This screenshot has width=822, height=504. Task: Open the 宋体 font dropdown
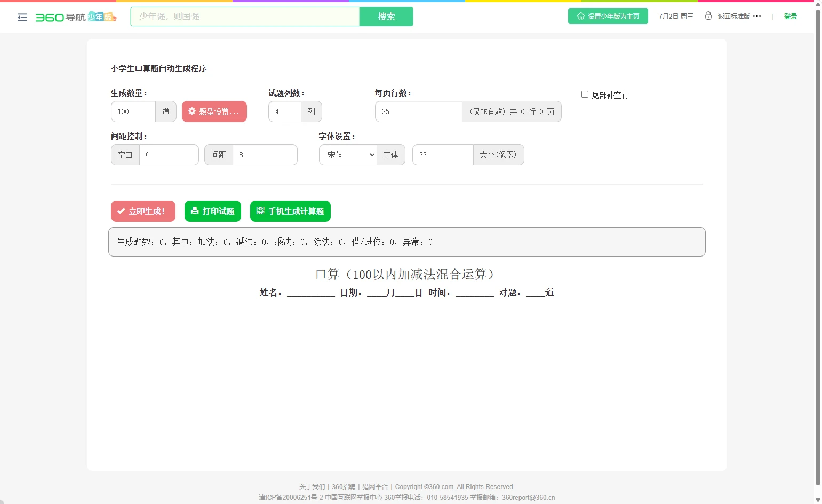click(x=348, y=155)
